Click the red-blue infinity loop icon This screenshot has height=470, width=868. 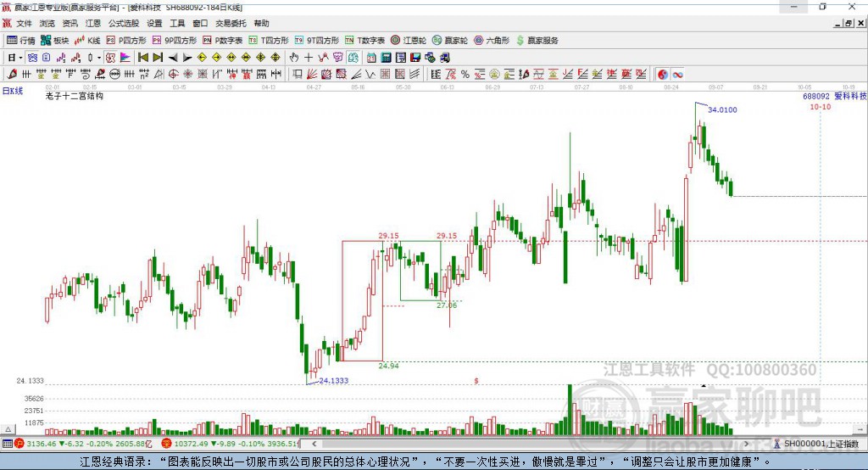tap(677, 74)
